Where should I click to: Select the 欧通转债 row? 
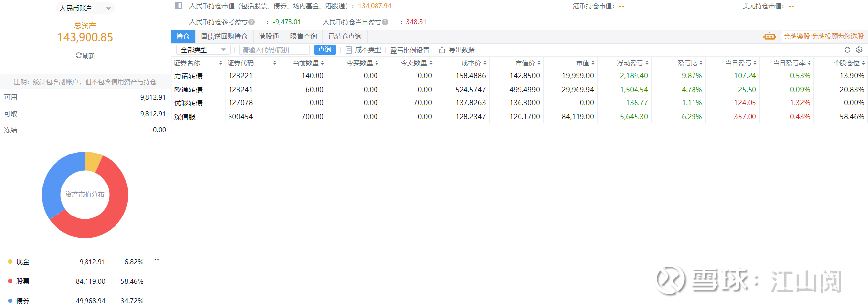point(519,90)
